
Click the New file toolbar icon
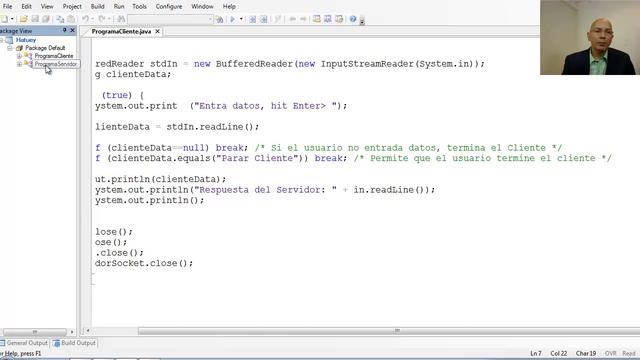pyautogui.click(x=4, y=19)
